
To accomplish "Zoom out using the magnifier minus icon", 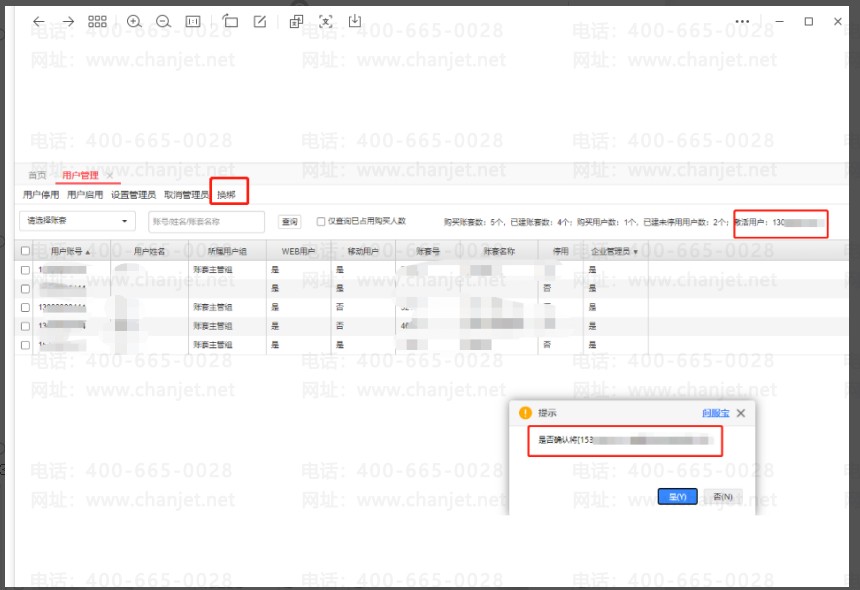I will 163,21.
